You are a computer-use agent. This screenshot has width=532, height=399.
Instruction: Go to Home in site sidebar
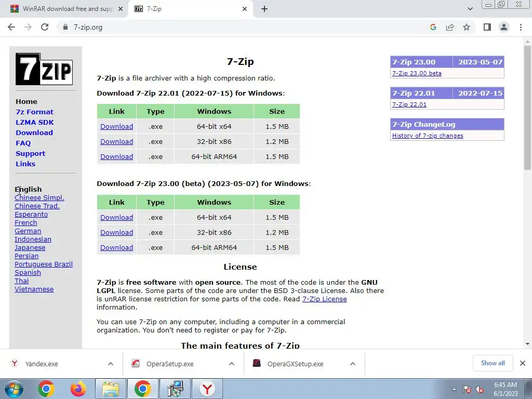click(x=26, y=101)
